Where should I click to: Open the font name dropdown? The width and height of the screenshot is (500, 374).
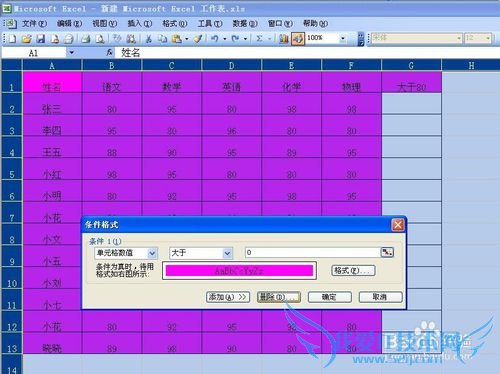(x=459, y=38)
